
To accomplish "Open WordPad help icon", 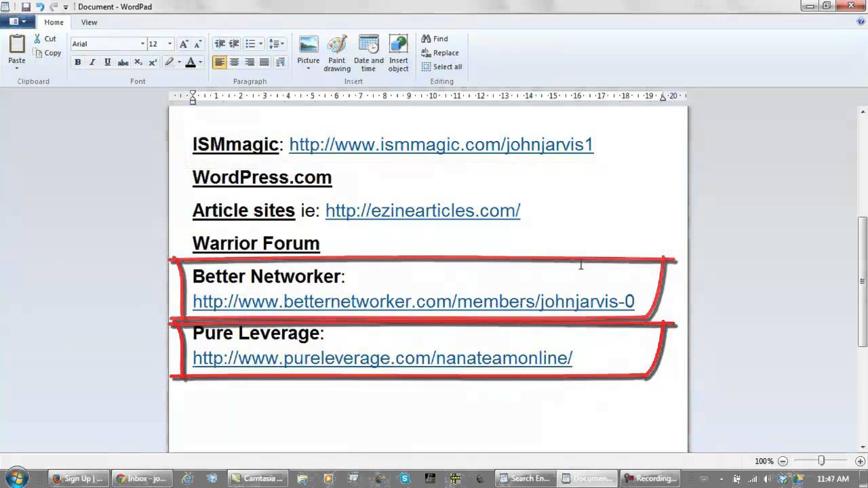I will pyautogui.click(x=860, y=22).
